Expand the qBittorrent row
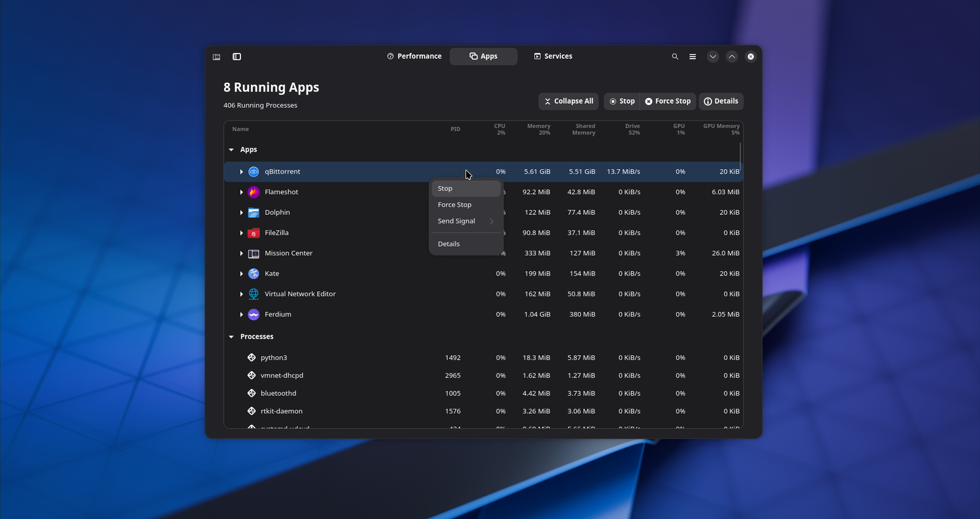Screen dimensions: 980x519 point(241,172)
